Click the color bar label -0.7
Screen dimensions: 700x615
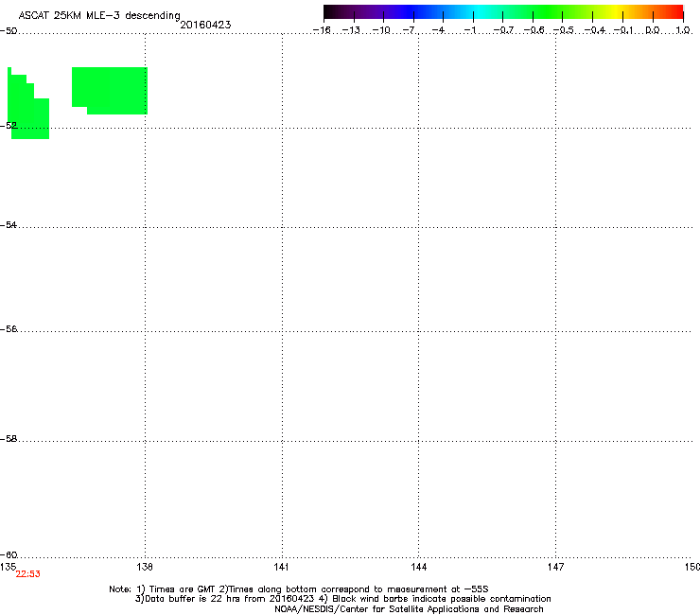click(x=503, y=30)
